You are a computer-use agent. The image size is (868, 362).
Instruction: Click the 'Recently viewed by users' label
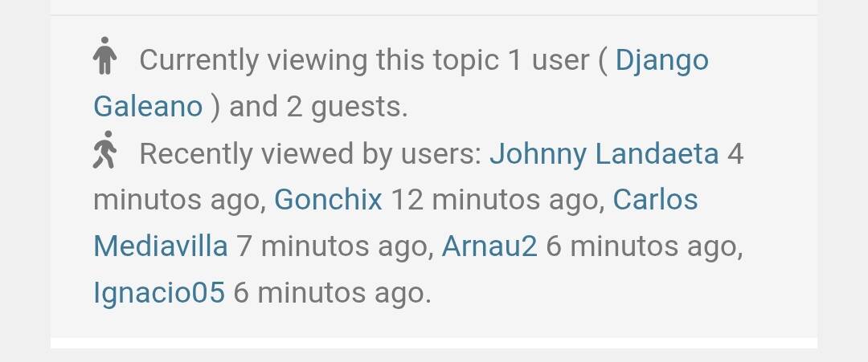tap(310, 153)
